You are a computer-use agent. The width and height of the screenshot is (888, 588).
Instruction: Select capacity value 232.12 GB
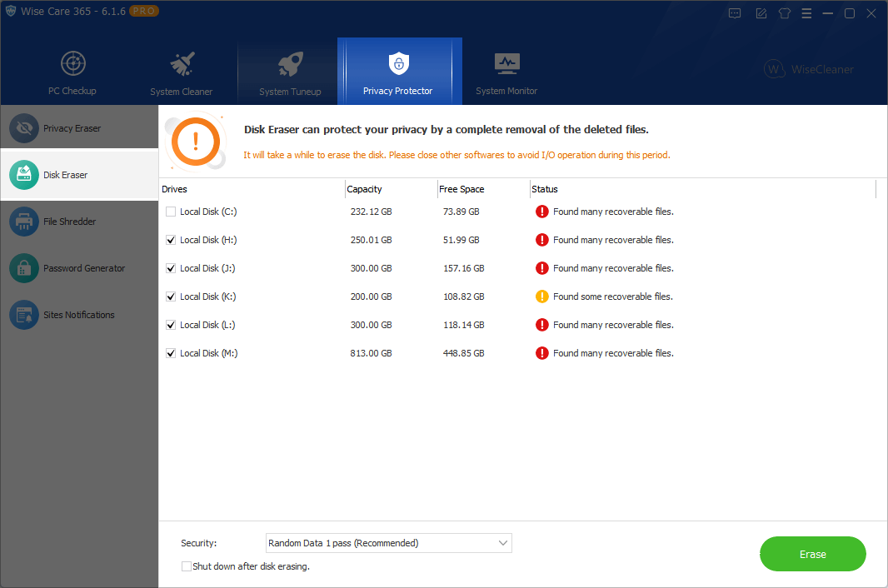(371, 212)
